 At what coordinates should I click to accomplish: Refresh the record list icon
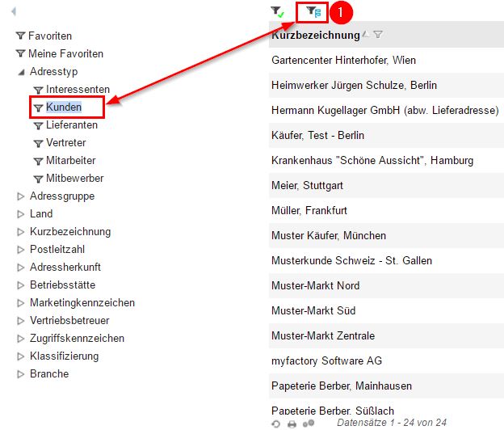click(275, 424)
